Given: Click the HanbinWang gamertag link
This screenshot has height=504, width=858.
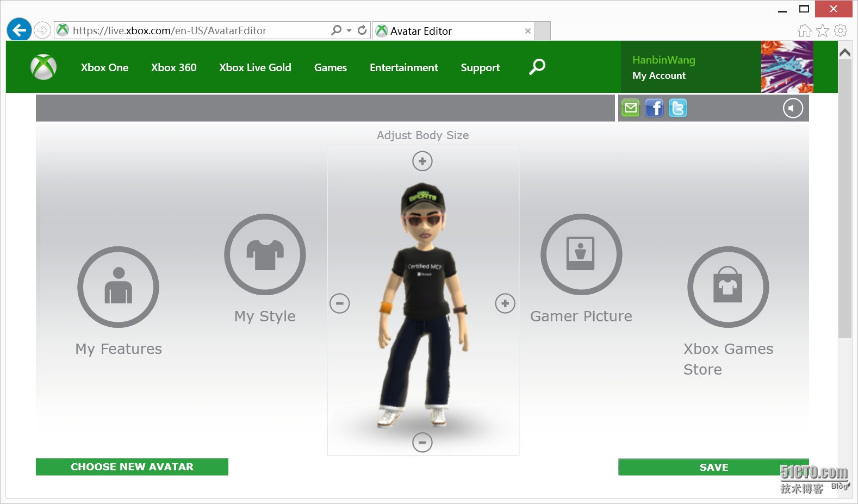Looking at the screenshot, I should coord(664,60).
